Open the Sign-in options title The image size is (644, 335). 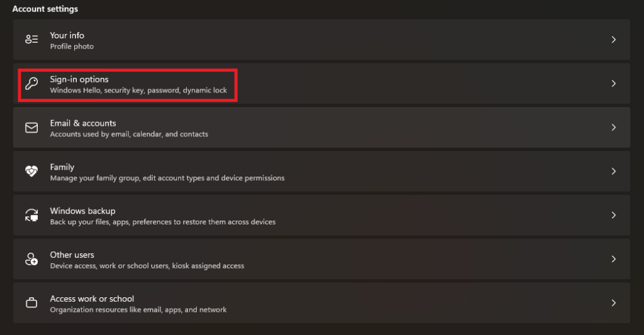click(x=79, y=79)
